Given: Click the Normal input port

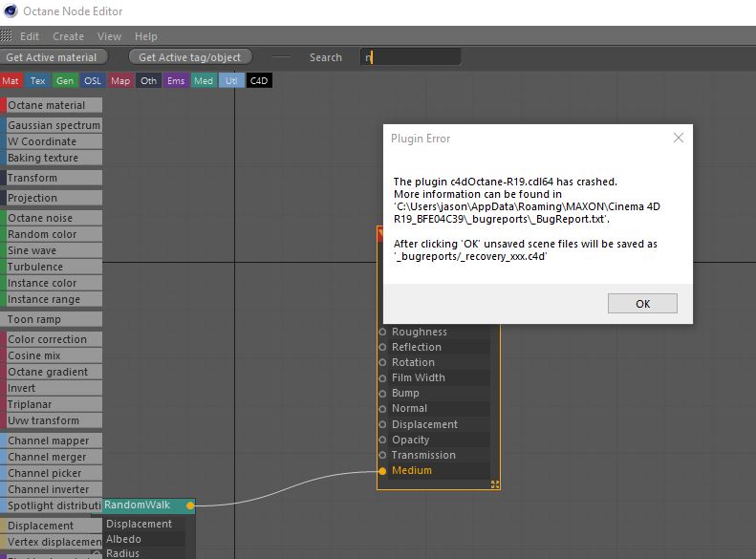Looking at the screenshot, I should [382, 409].
